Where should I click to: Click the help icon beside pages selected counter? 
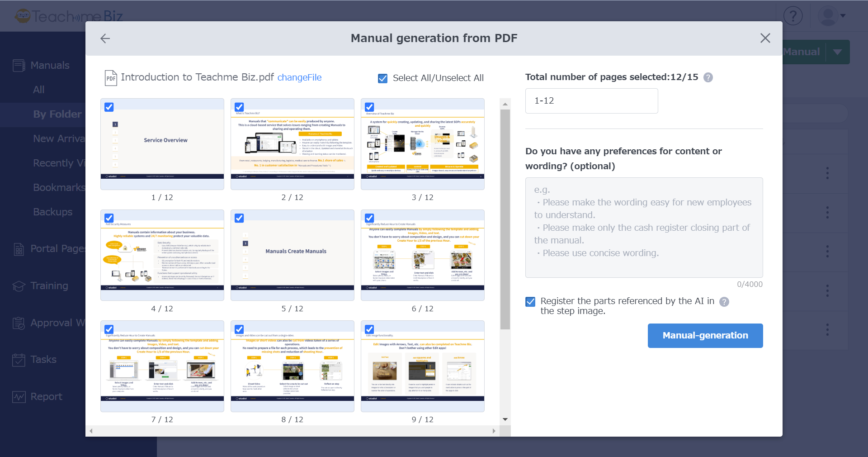pos(708,77)
